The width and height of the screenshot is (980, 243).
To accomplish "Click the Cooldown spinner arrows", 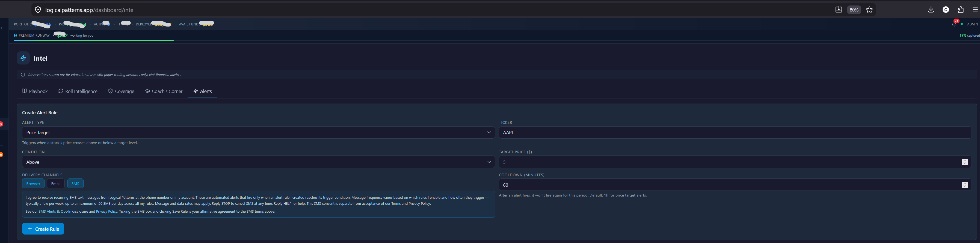I will (964, 185).
